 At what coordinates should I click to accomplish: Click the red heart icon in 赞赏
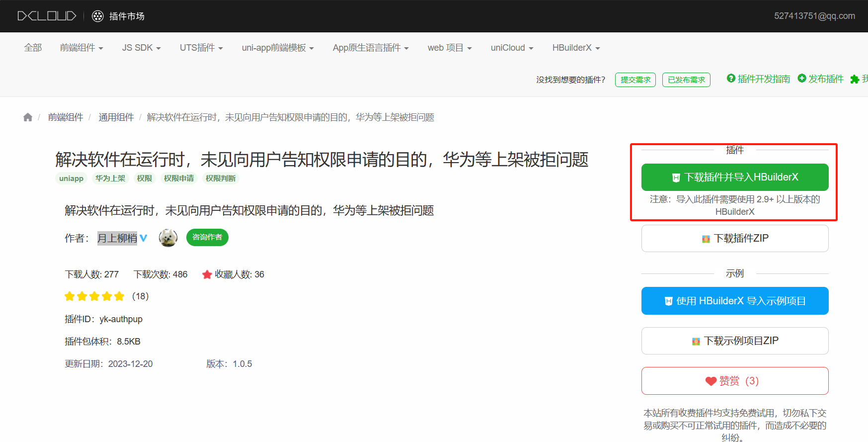[711, 381]
